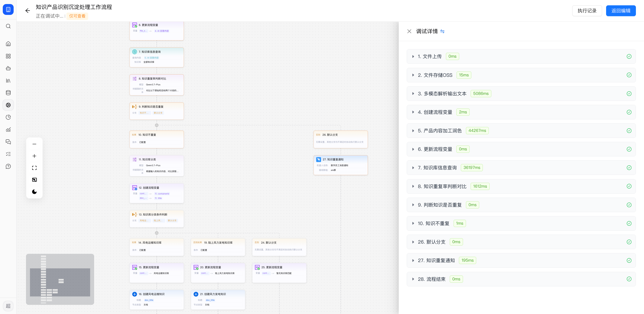This screenshot has height=314, width=644.
Task: Select node 19. 陆上风力发电知识库
Action: 218,247
